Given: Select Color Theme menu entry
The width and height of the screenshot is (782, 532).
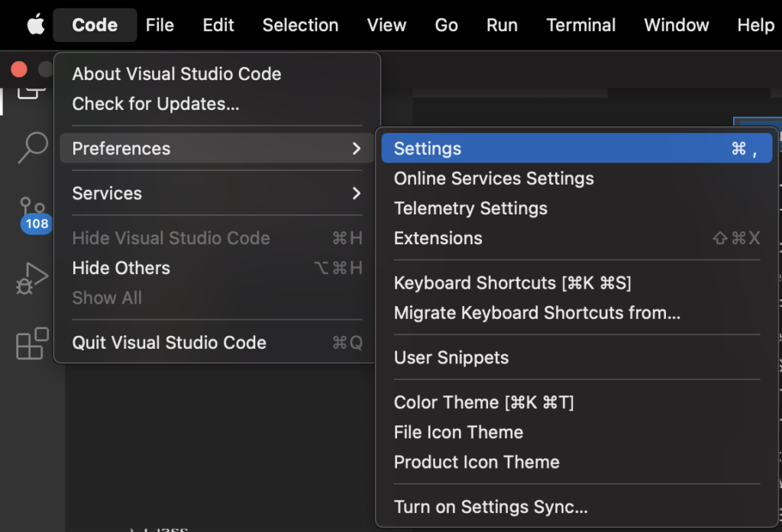Looking at the screenshot, I should 483,402.
